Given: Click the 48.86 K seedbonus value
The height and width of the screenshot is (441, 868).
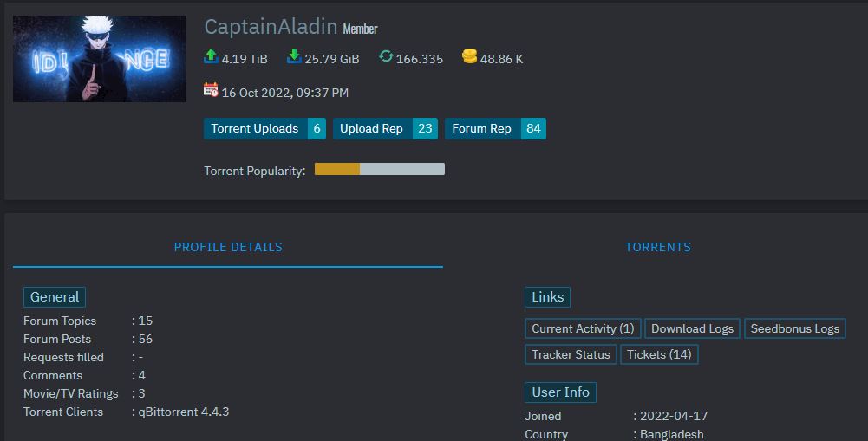Looking at the screenshot, I should (x=501, y=59).
